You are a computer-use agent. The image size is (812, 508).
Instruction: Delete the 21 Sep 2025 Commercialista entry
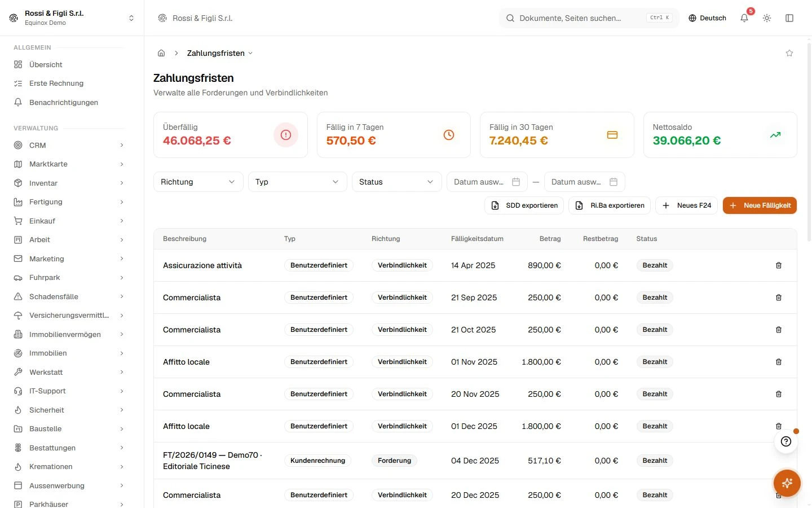(779, 297)
